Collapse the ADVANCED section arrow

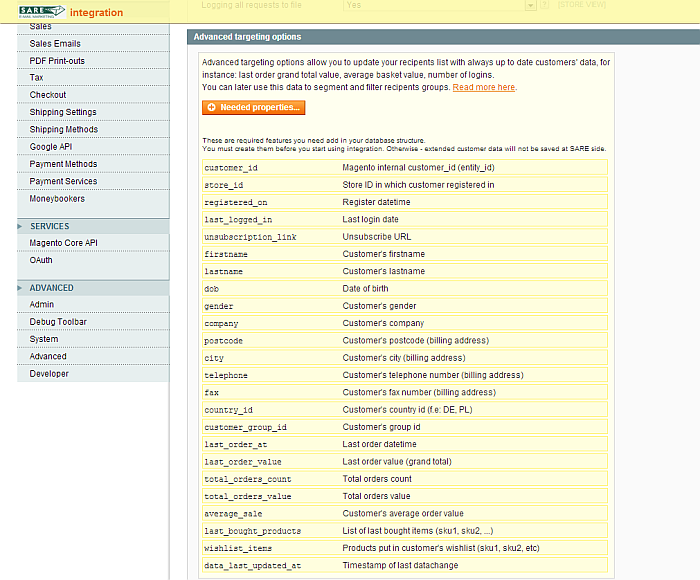click(20, 288)
